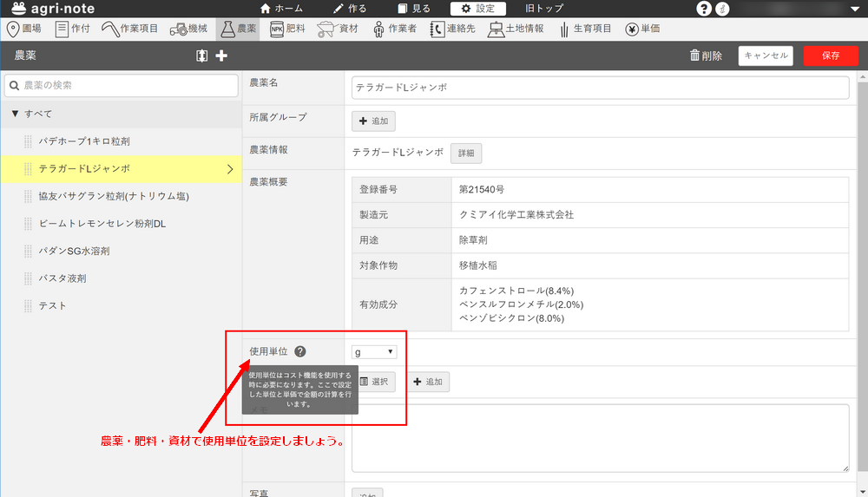Select バスタ液剤 in the list
The image size is (868, 497).
pos(62,278)
